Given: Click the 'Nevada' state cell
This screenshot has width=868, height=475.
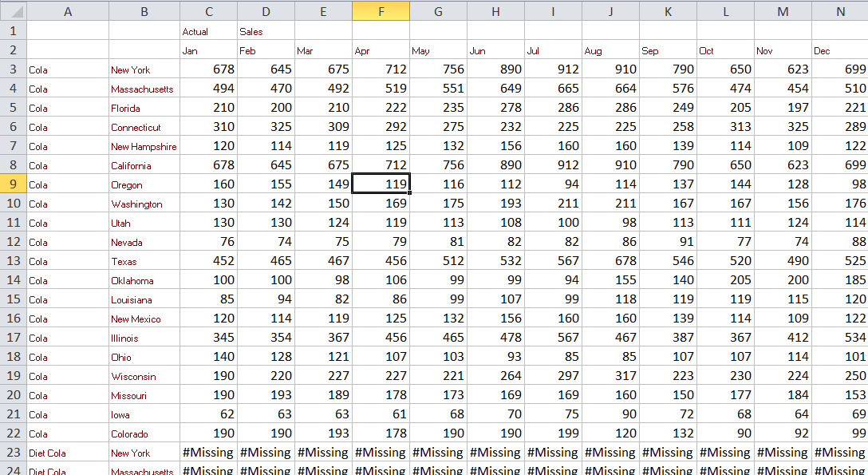Looking at the screenshot, I should [144, 242].
